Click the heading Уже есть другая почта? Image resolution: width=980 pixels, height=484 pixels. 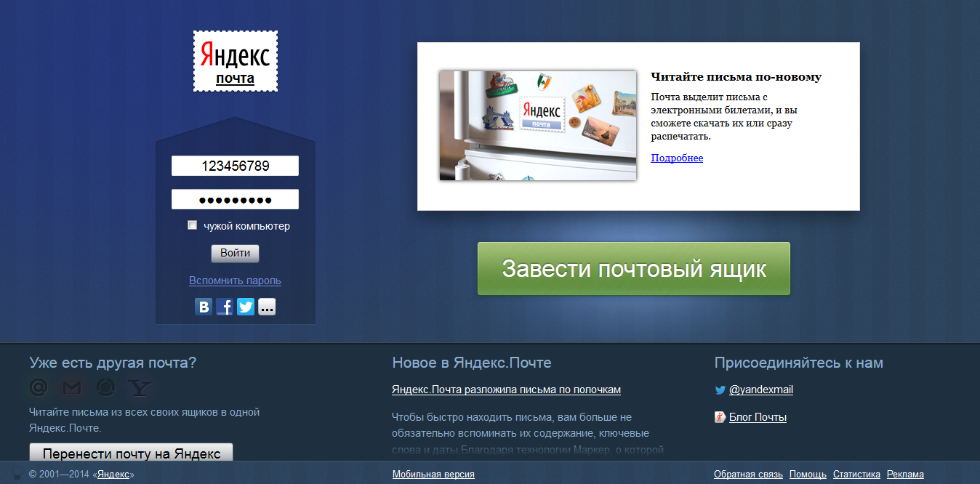113,363
